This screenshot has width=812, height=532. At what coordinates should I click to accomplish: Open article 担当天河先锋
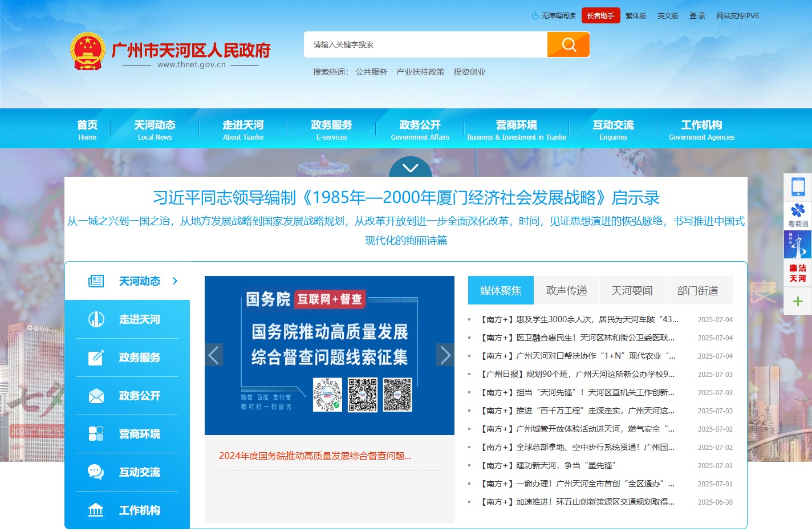578,392
